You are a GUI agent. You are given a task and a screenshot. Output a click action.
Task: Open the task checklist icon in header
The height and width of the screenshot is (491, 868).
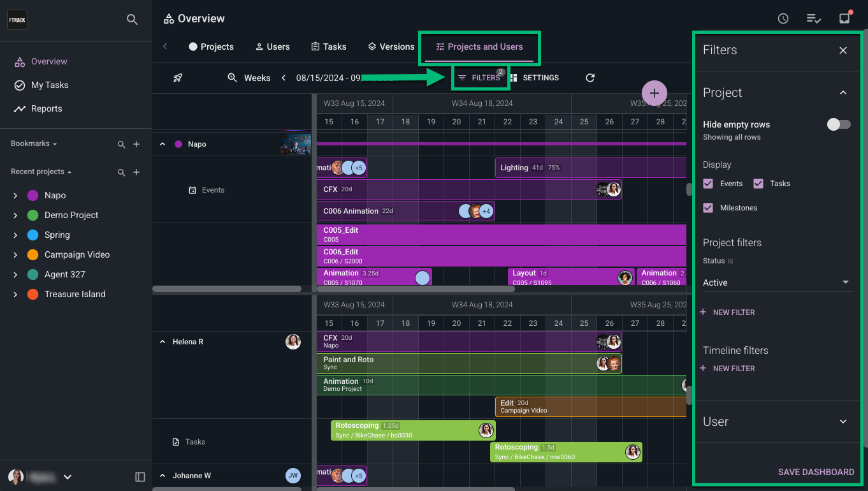[x=814, y=18]
